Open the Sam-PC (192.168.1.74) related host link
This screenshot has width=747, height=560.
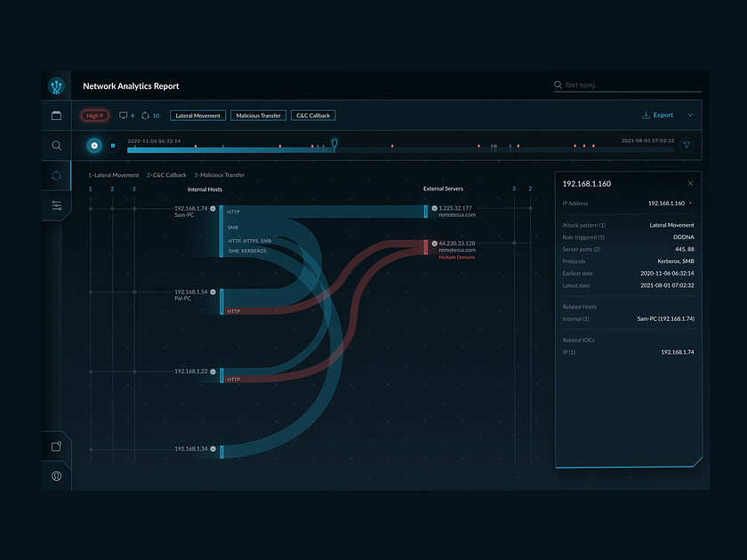pyautogui.click(x=665, y=318)
